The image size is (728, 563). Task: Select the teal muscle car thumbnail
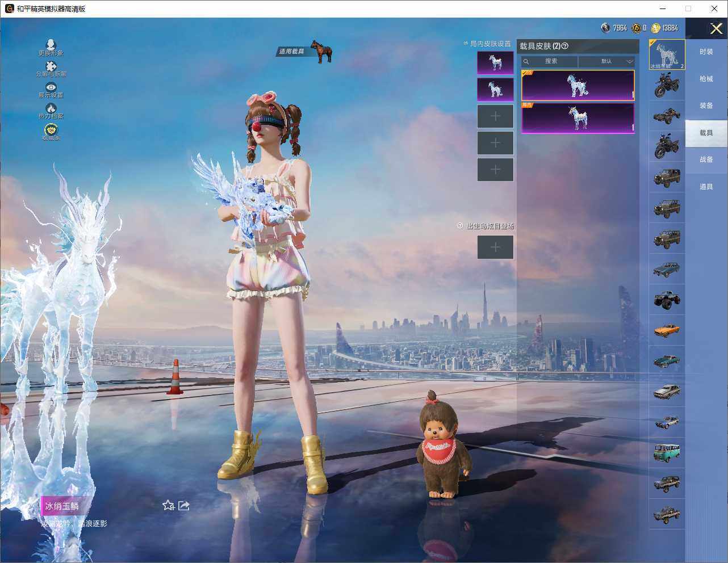point(667,360)
